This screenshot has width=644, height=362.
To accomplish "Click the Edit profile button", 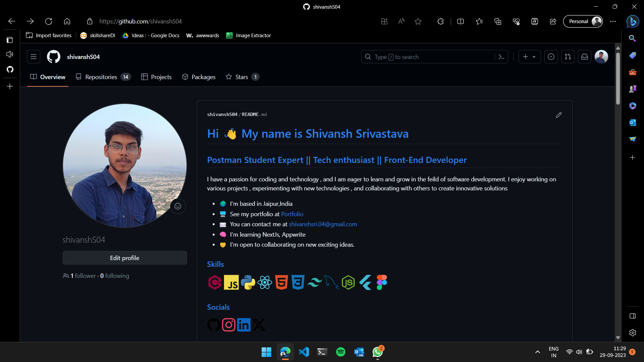I will pos(124,258).
